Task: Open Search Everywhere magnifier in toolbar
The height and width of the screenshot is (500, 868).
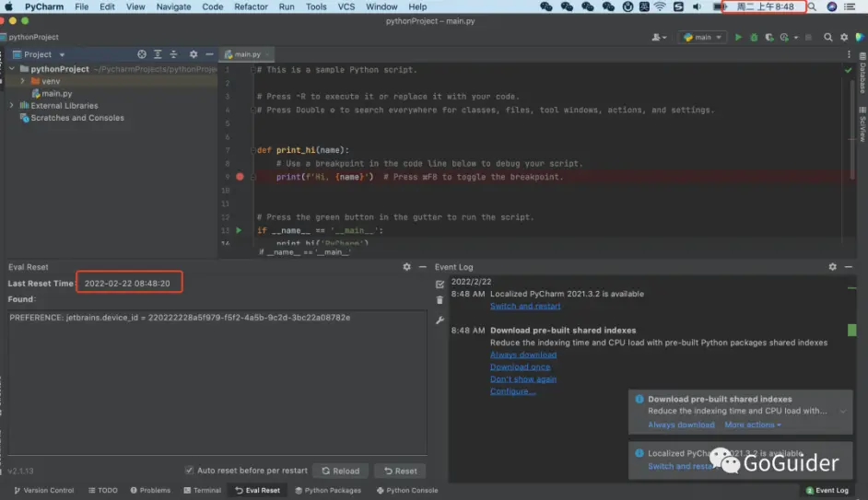Action: 827,37
